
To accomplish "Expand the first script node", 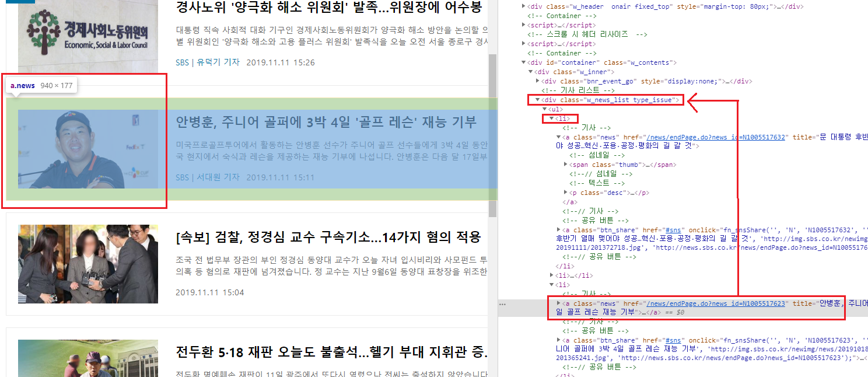I will [x=523, y=25].
